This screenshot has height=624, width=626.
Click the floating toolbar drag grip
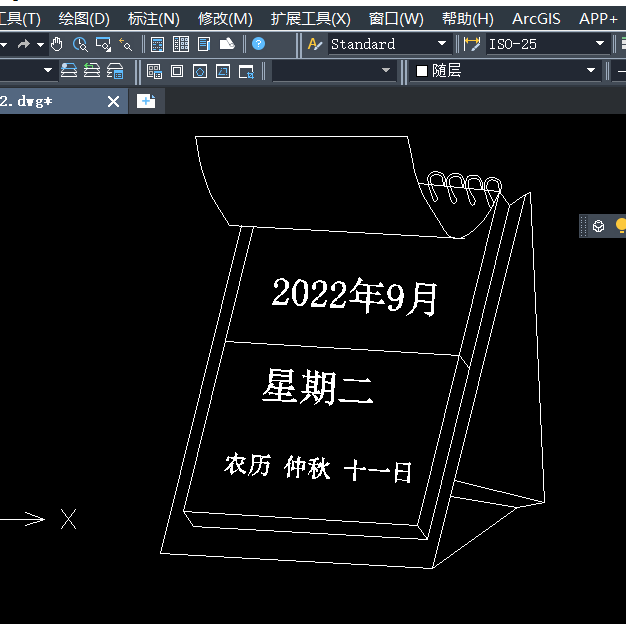(583, 226)
